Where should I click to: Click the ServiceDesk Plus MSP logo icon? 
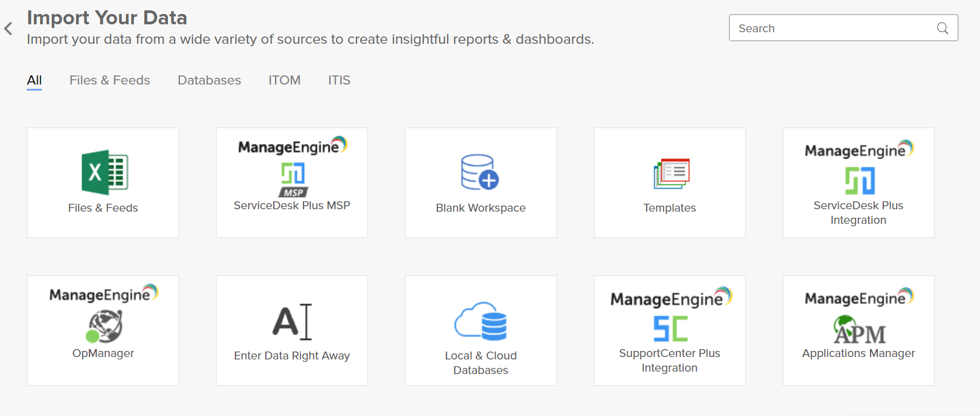(x=293, y=179)
